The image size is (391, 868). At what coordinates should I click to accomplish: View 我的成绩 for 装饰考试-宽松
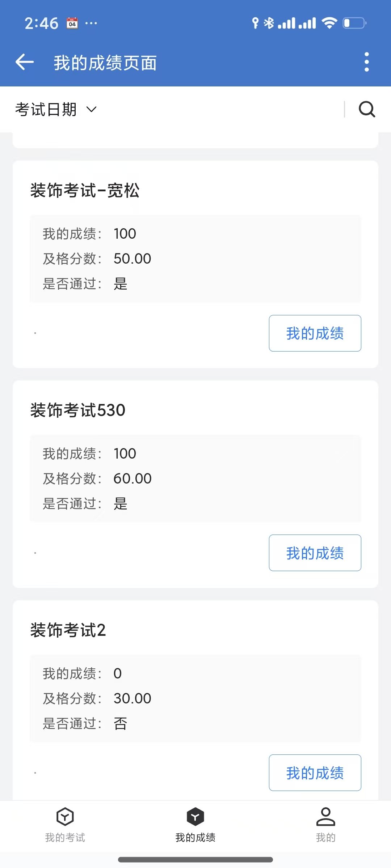pyautogui.click(x=315, y=333)
